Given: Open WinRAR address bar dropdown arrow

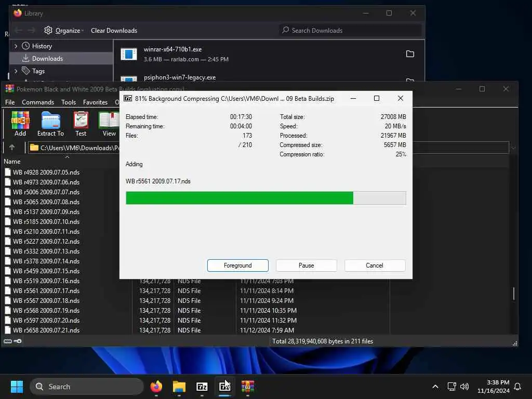Looking at the screenshot, I should (513, 148).
